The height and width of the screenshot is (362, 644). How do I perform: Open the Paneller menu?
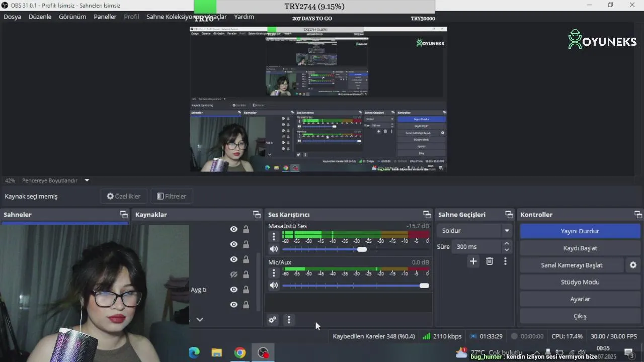point(105,17)
